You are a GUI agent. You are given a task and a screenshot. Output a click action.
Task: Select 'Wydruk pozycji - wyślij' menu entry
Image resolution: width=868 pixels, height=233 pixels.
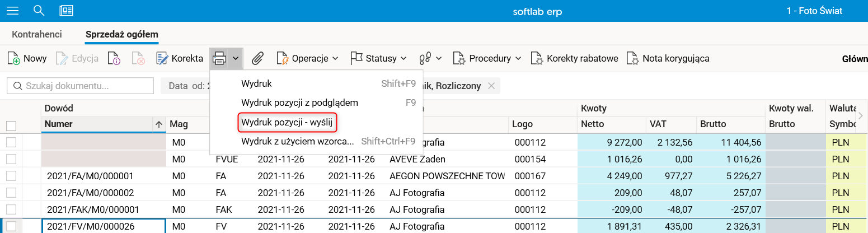289,122
